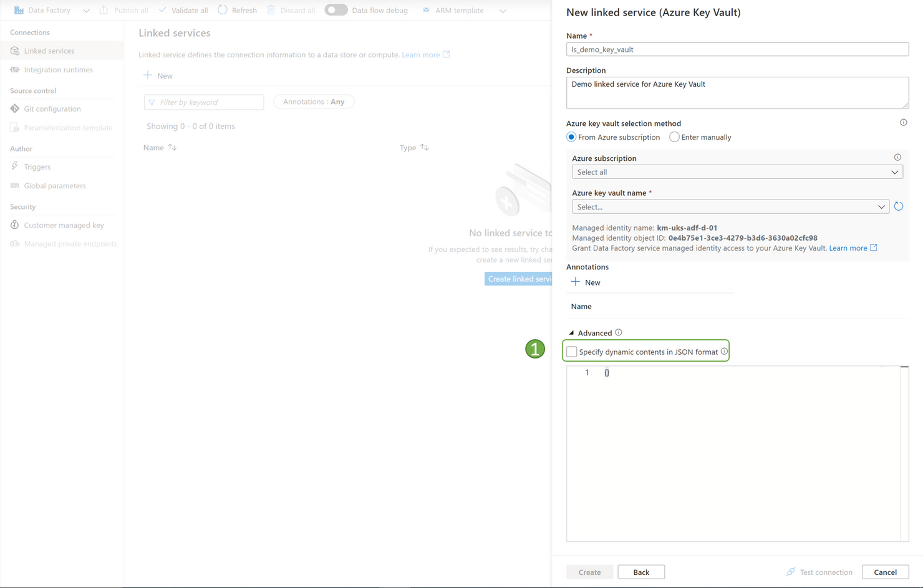Click the Name input field ls_demo_key_vault

(737, 49)
